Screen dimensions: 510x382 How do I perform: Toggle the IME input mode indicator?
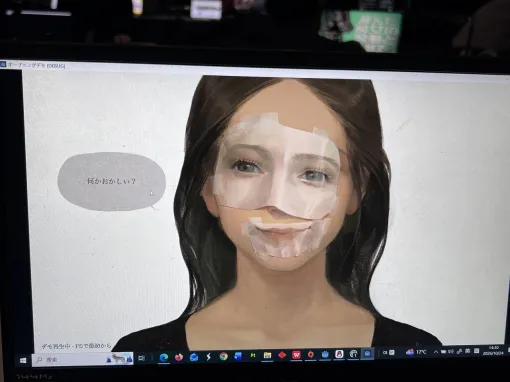(x=467, y=351)
